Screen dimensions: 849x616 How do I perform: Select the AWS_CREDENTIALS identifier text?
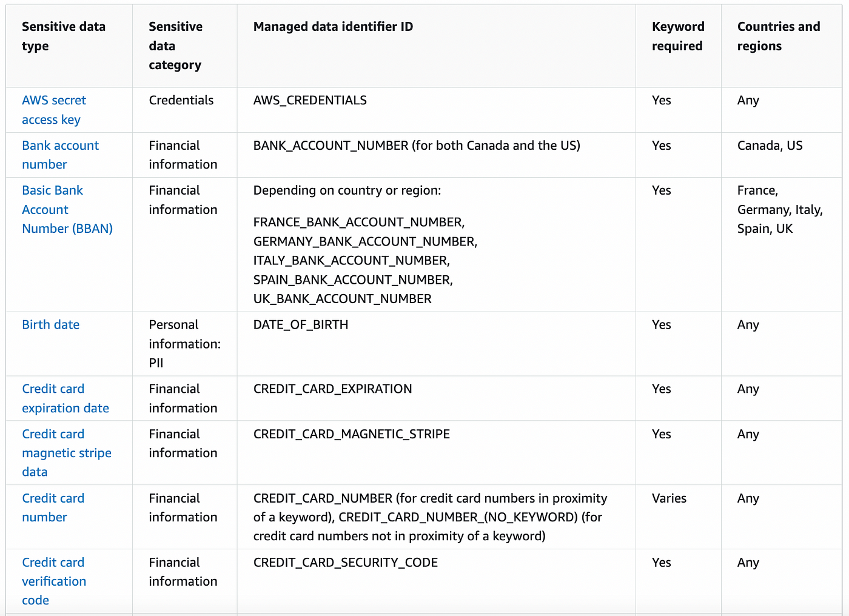tap(310, 100)
